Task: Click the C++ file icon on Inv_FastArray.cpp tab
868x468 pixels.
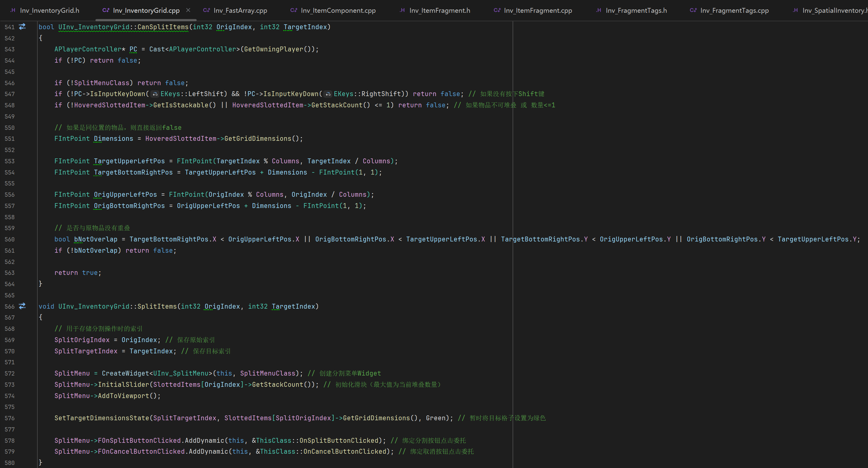Action: tap(206, 10)
